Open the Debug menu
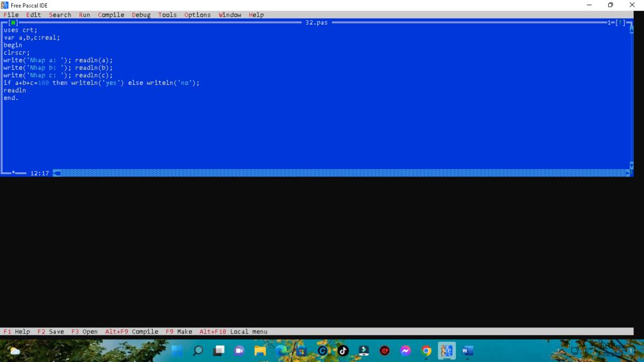Viewport: 644px width, 362px height. point(141,15)
